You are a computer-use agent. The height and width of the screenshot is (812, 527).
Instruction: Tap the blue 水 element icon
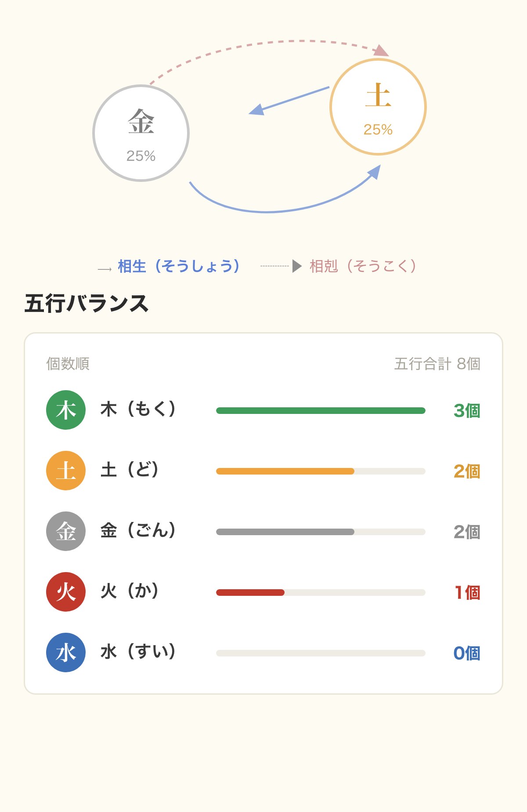(66, 652)
